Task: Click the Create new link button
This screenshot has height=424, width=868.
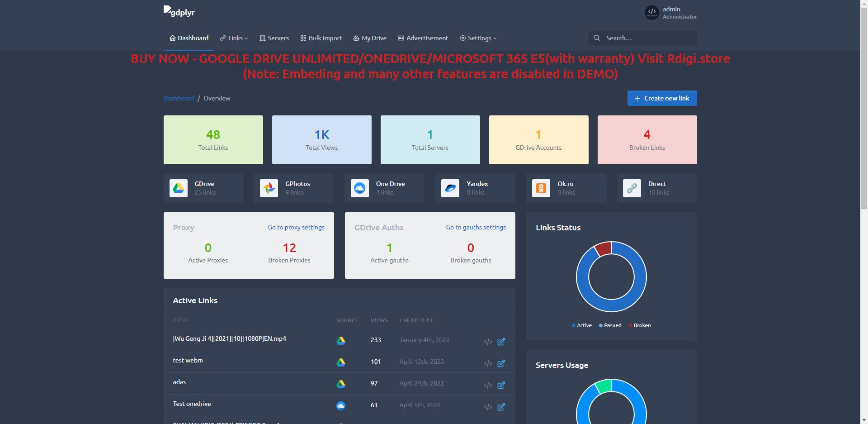Action: pyautogui.click(x=662, y=98)
